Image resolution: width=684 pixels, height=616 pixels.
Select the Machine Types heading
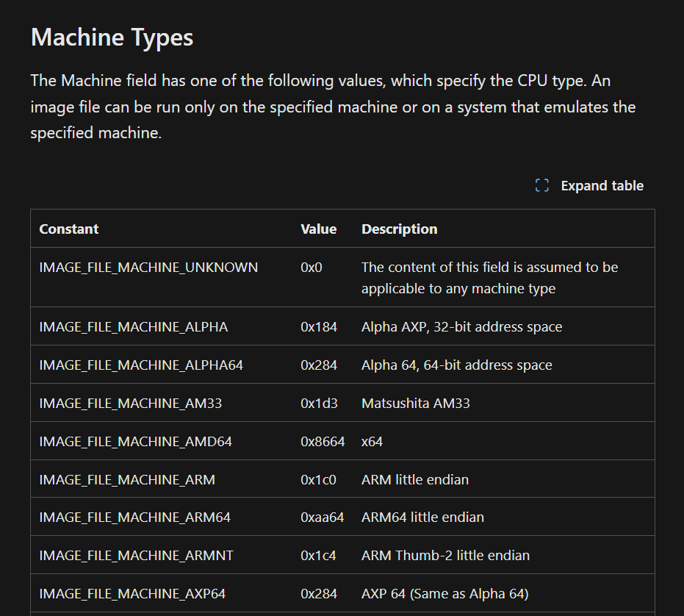click(x=112, y=37)
